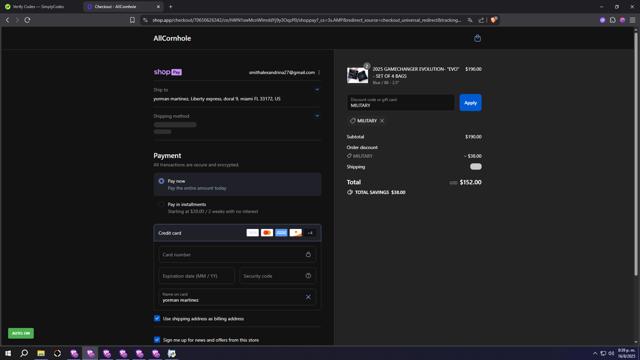
Task: Click the AllCornhole store name link
Action: [x=172, y=38]
